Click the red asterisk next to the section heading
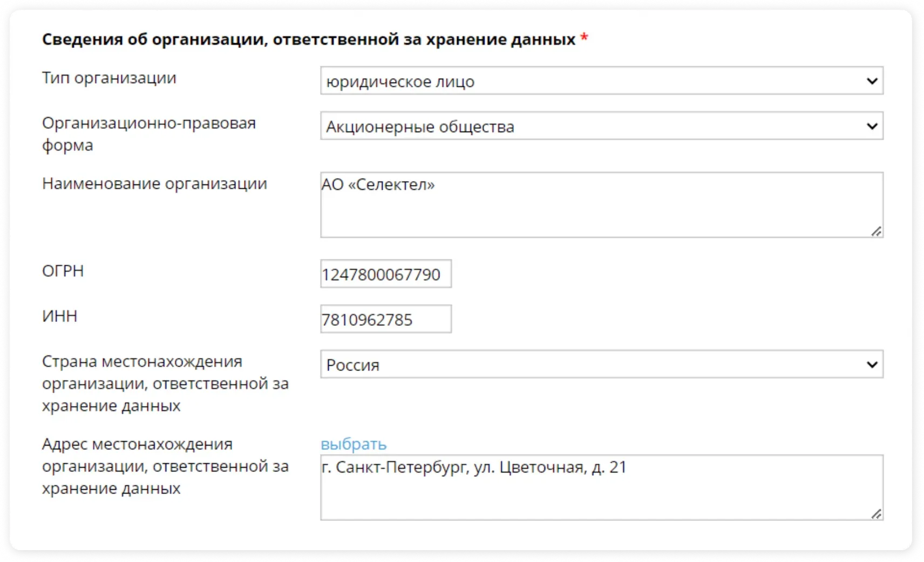The width and height of the screenshot is (924, 562). tap(585, 38)
